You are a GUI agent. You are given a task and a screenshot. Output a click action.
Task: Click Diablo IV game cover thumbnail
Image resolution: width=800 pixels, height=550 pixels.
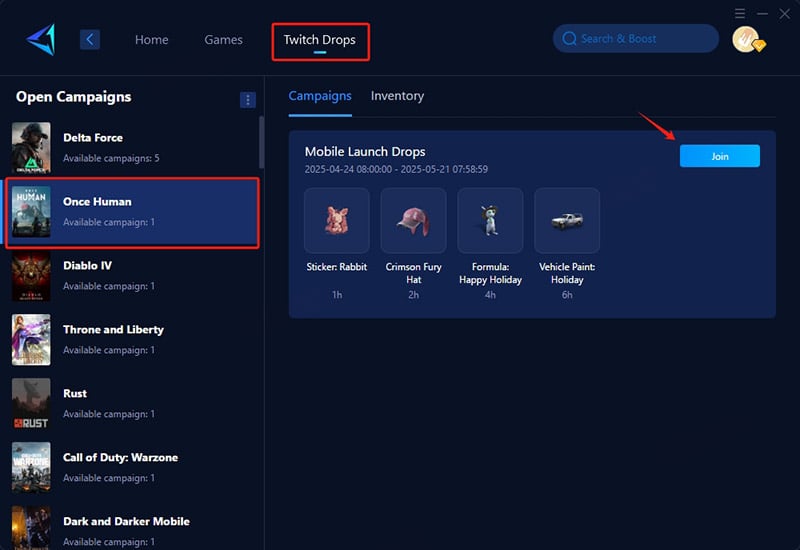(31, 276)
